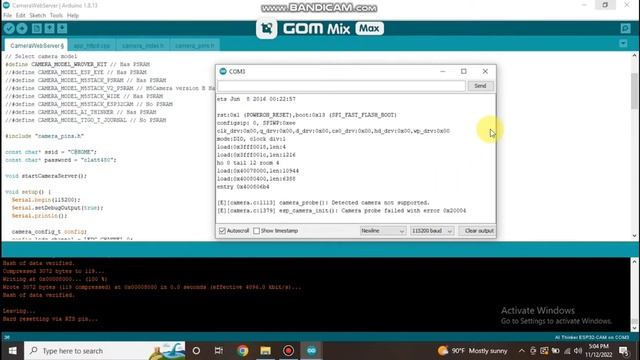Viewport: 640px width, 360px height.
Task: Click the CAMERA_MODEL_WROVER_KIT define line
Action: (x=78, y=64)
